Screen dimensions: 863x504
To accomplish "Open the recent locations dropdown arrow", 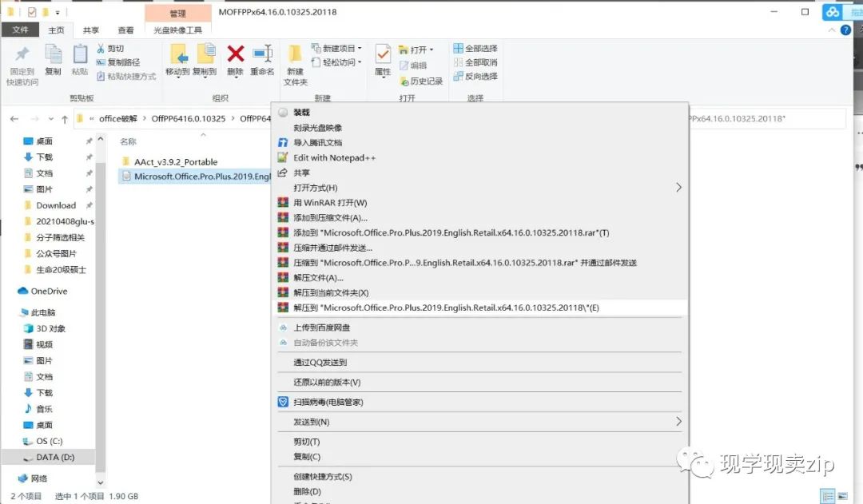I will tap(50, 119).
